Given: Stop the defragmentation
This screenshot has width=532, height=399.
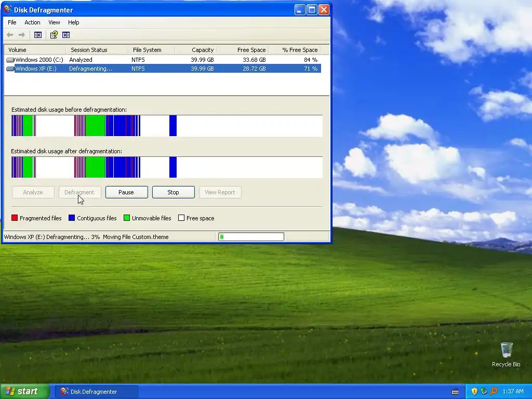Looking at the screenshot, I should [x=173, y=192].
